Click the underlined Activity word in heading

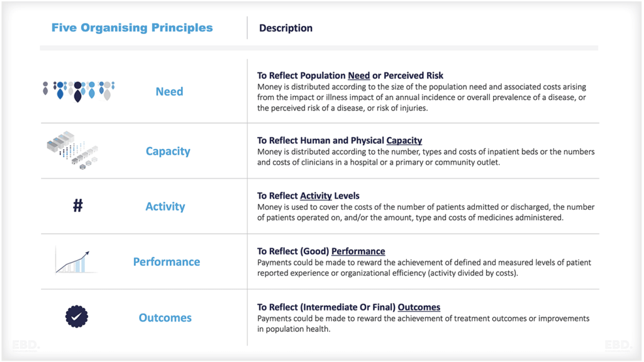click(316, 195)
